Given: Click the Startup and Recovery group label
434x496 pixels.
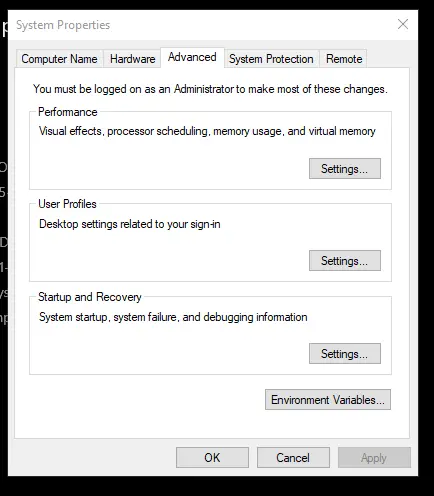Looking at the screenshot, I should (x=90, y=297).
